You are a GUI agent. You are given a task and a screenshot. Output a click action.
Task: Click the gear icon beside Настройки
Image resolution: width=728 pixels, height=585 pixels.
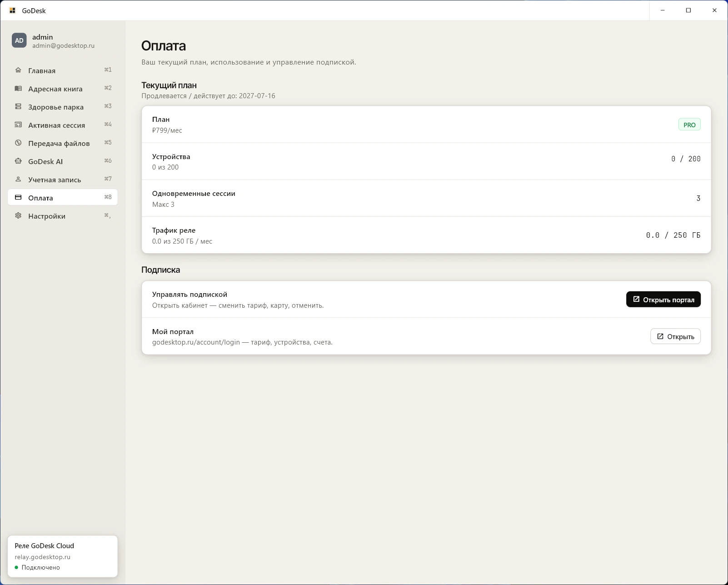click(x=18, y=215)
